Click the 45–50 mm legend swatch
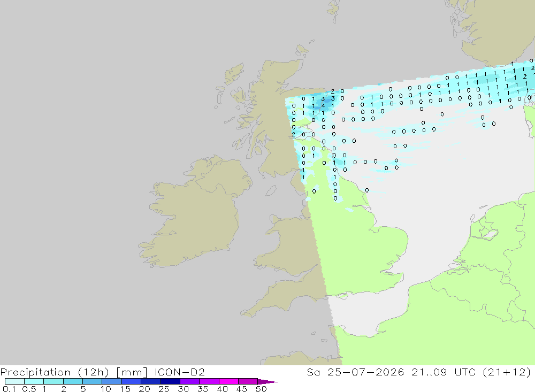Screen dimensions: 535x392 tap(248, 381)
